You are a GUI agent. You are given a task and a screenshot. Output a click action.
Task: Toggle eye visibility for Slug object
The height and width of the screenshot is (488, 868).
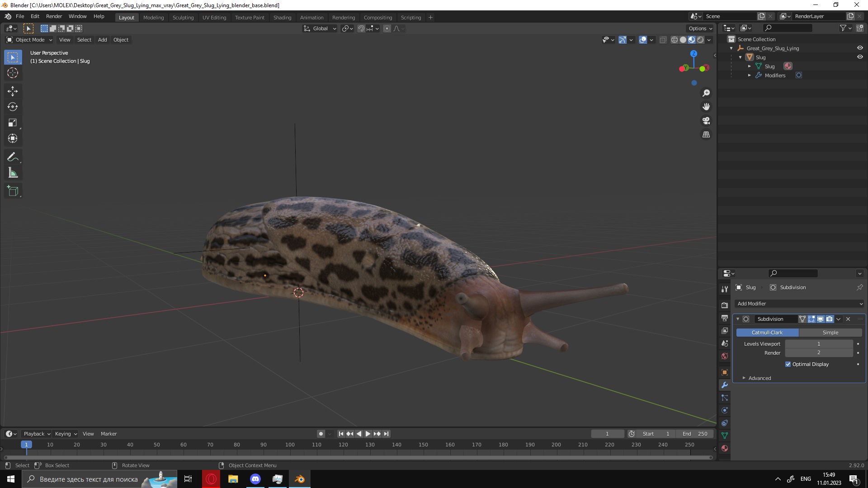pyautogui.click(x=860, y=57)
